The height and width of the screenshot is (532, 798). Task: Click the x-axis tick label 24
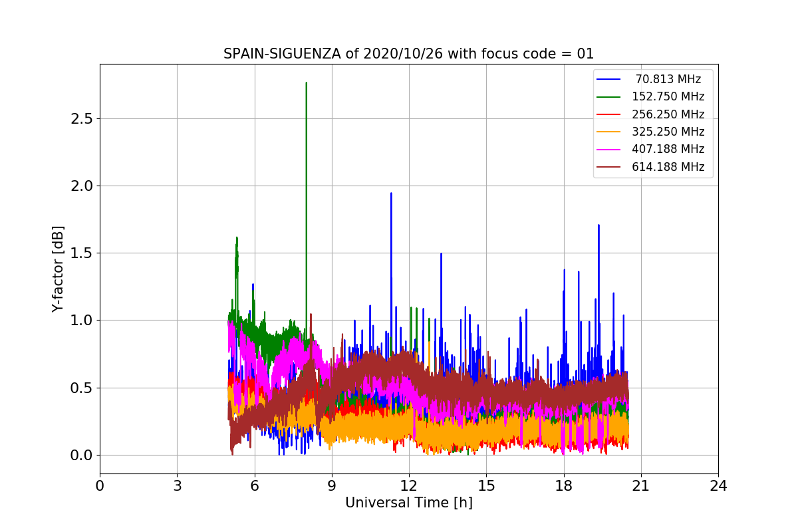click(718, 486)
